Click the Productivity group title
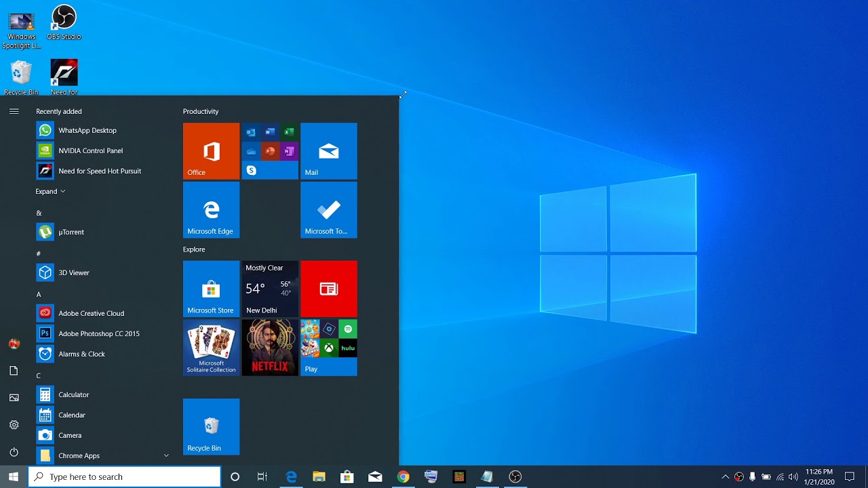The width and height of the screenshot is (868, 488). coord(201,111)
